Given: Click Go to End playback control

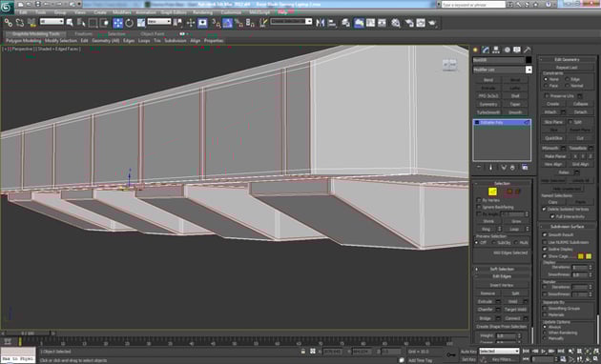Looking at the screenshot, I should [561, 351].
